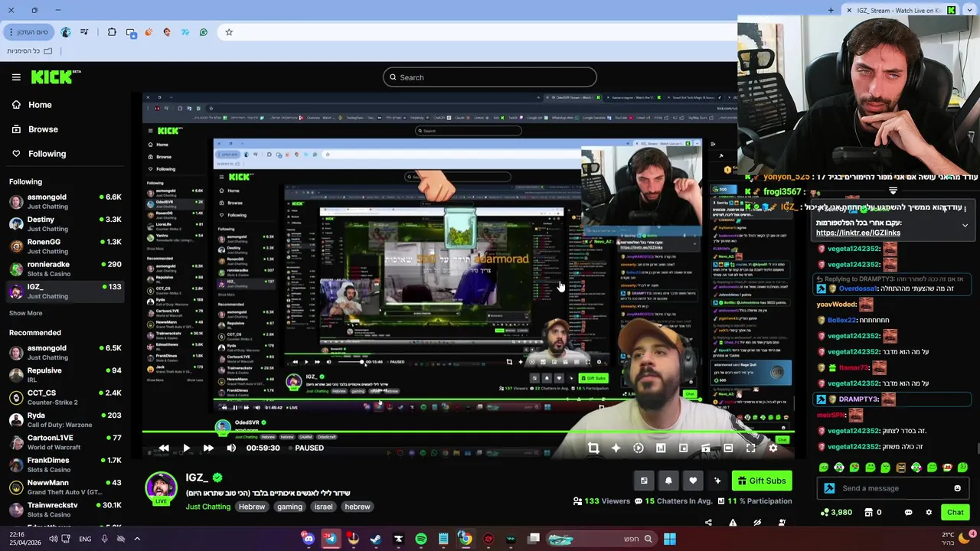
Task: Bookmark page with star icon
Action: (229, 32)
